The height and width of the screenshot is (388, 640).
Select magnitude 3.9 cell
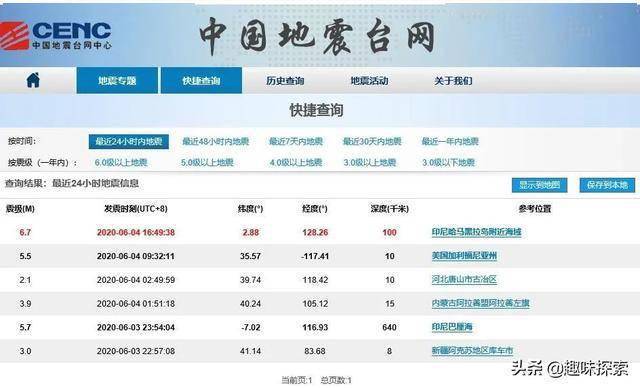(25, 303)
